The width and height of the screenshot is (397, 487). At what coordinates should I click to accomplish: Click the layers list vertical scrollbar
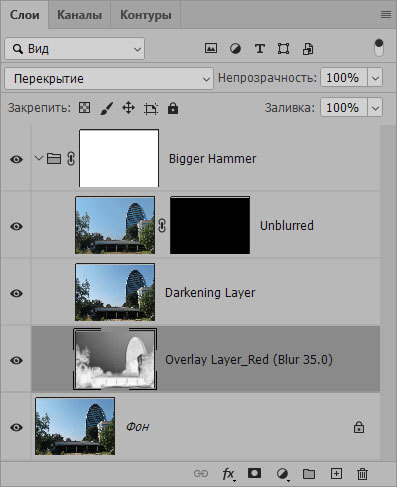tap(388, 293)
